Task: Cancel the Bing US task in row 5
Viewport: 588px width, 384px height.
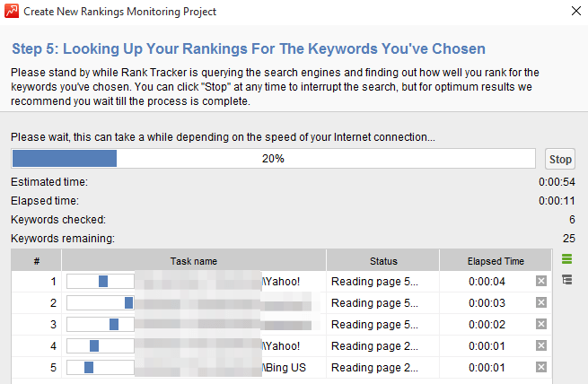Action: (x=540, y=367)
